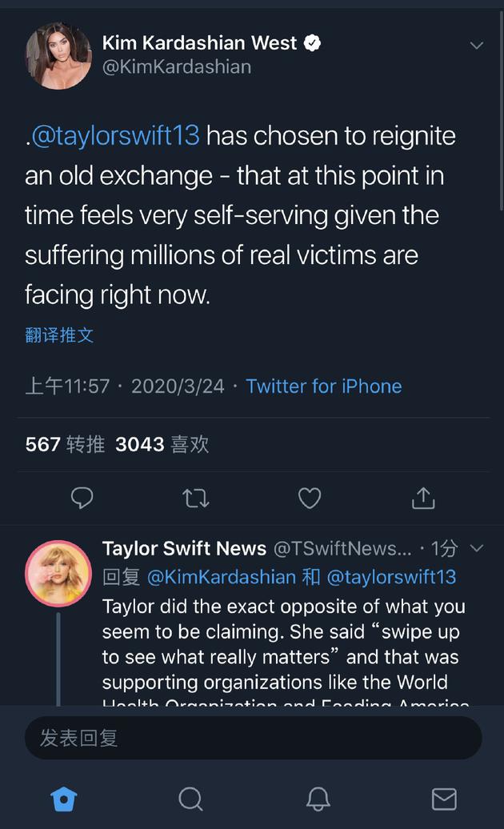Screen dimensions: 504x829
Task: Open Kim Kardashian West's profile picture
Action: [x=58, y=55]
